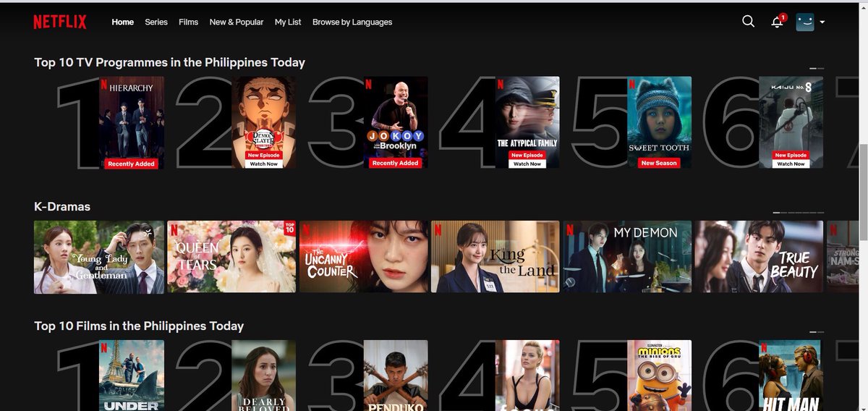Click Watch Now on Demon Slayer
868x411 pixels.
pos(264,164)
